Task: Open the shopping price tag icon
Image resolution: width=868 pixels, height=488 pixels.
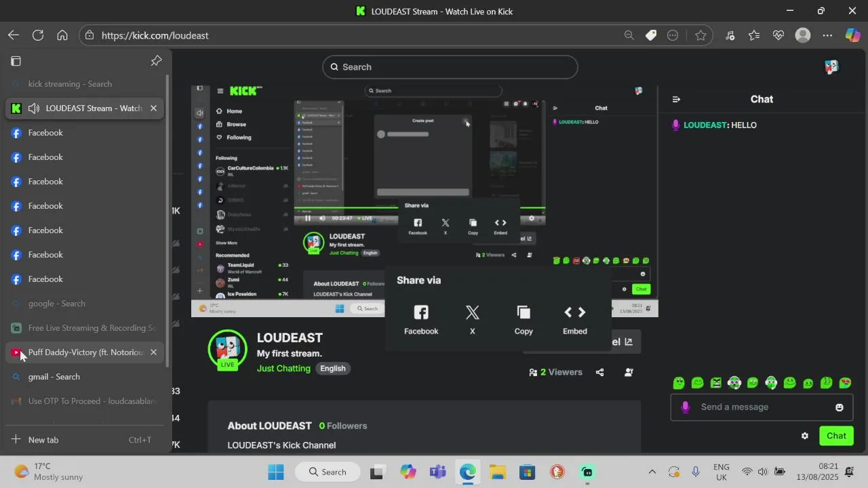Action: point(651,35)
